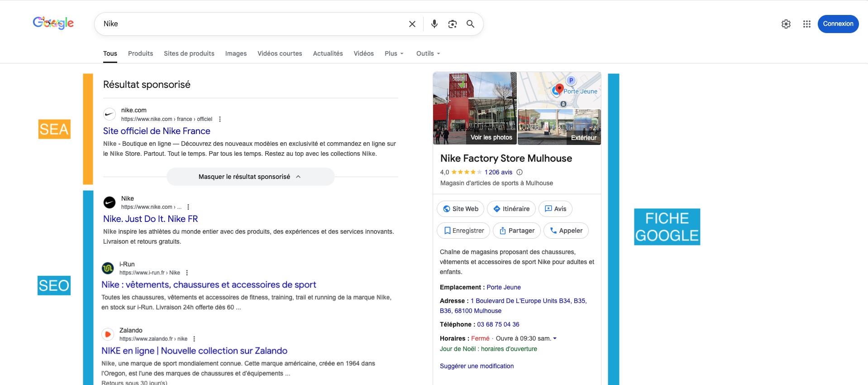Image resolution: width=868 pixels, height=385 pixels.
Task: Open options menu for Zalando result
Action: click(194, 339)
